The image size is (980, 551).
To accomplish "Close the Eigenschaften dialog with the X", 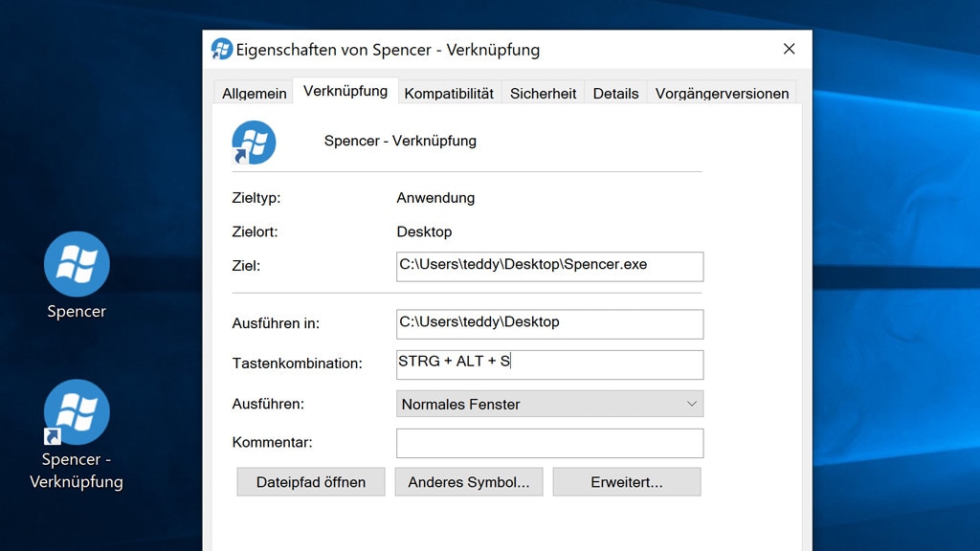I will (x=788, y=49).
